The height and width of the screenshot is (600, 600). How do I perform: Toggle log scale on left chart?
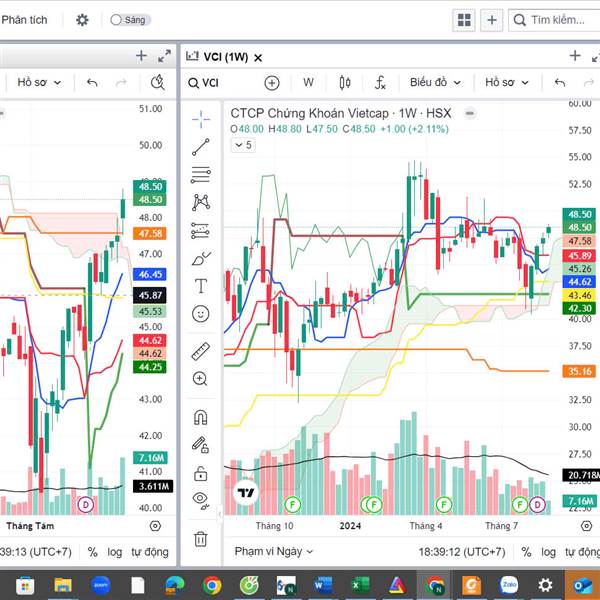click(x=114, y=552)
